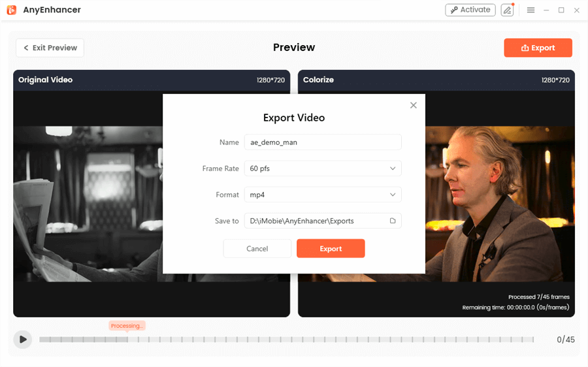Open the hamburger menu icon
The width and height of the screenshot is (588, 367).
(x=531, y=10)
